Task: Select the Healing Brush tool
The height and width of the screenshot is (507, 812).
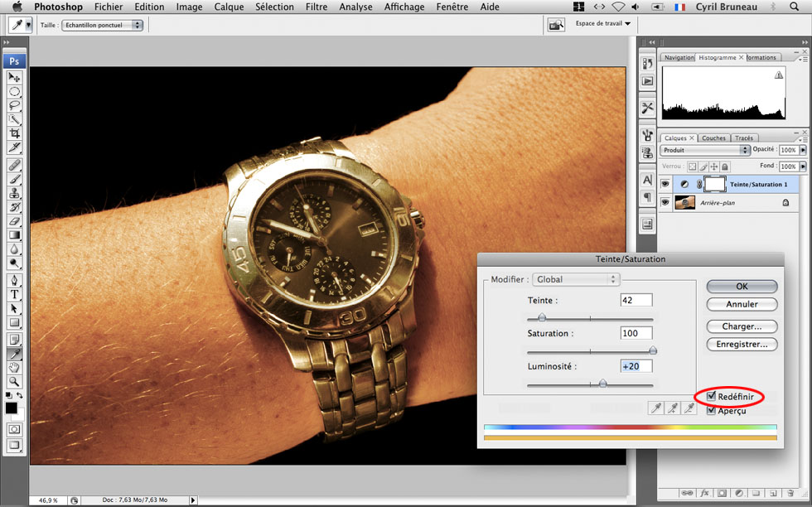Action: click(15, 165)
